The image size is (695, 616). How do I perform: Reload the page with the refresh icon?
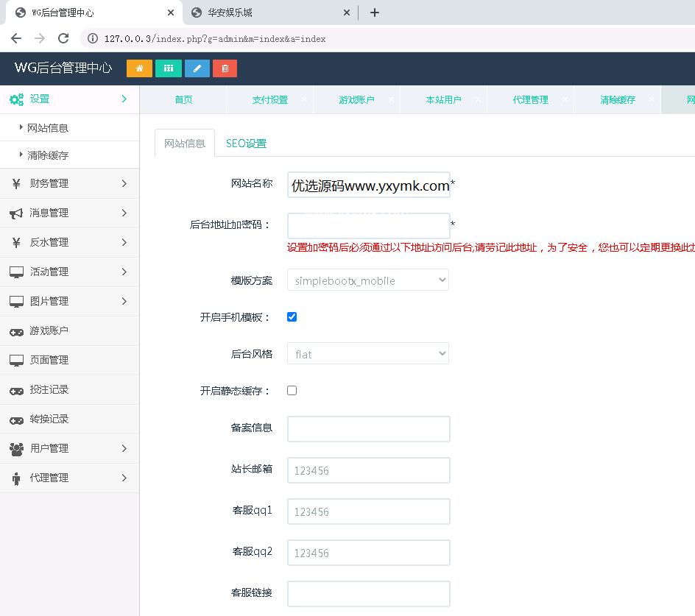coord(63,38)
